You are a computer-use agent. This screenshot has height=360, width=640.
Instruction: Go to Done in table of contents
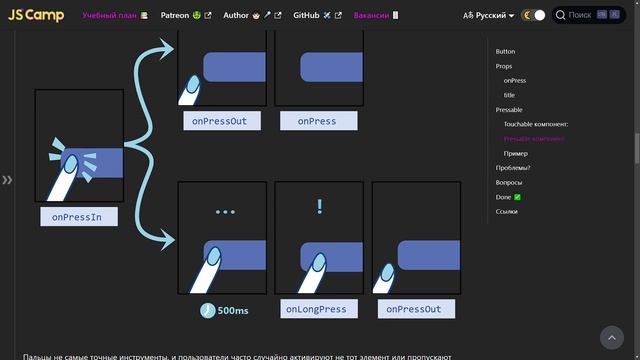coord(508,197)
